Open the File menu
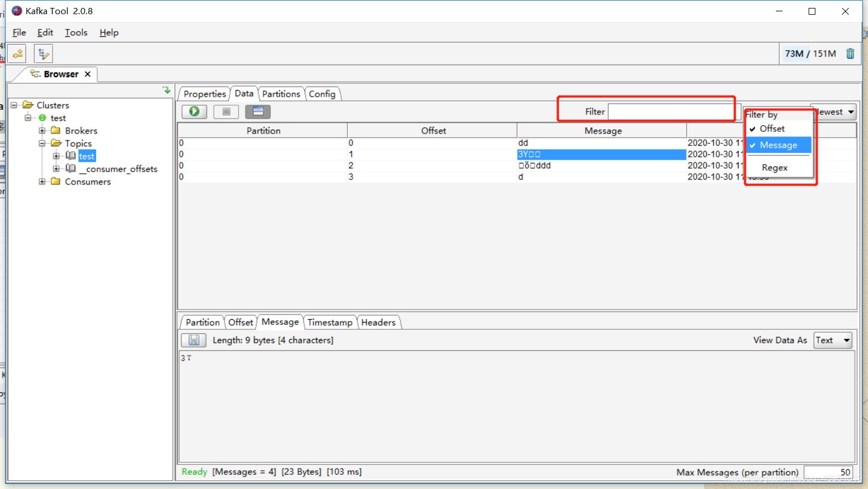The image size is (868, 489). pyautogui.click(x=19, y=32)
